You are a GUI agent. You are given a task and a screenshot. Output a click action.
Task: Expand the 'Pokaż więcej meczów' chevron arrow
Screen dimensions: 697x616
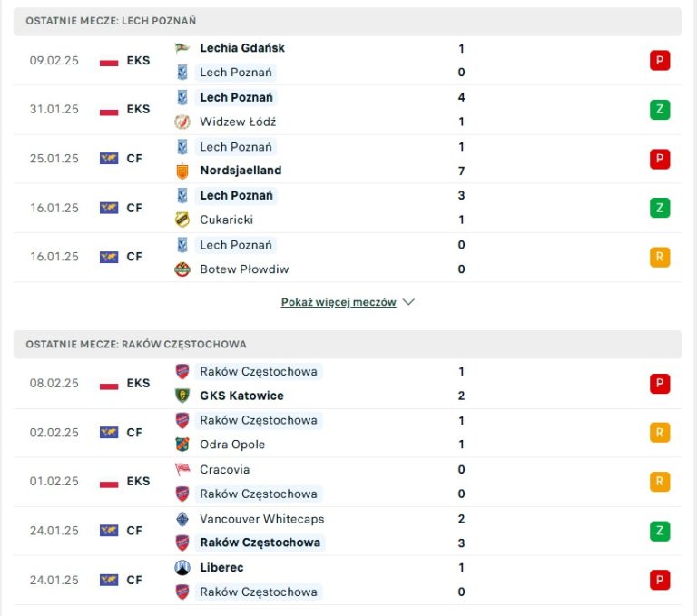click(408, 302)
